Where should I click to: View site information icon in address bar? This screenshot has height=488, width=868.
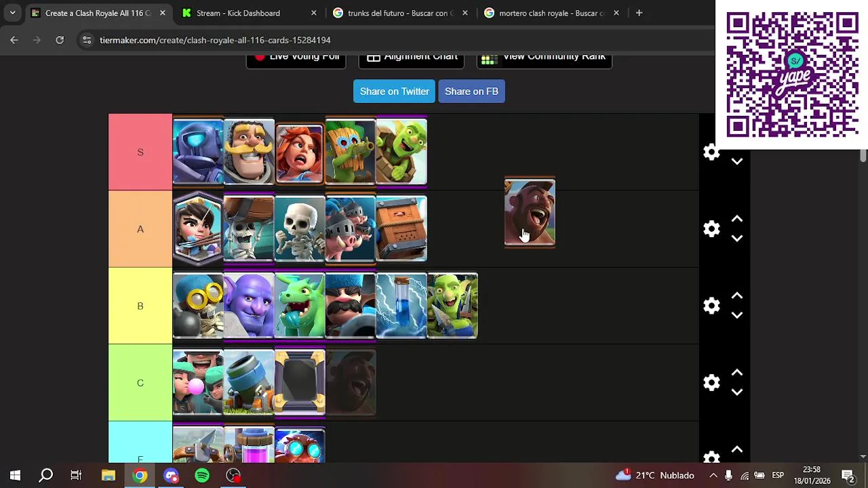tap(87, 40)
